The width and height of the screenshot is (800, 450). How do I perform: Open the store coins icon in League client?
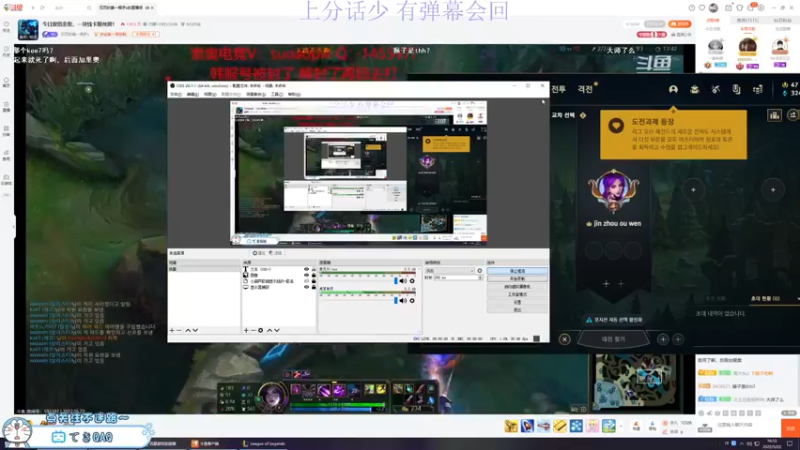(x=758, y=89)
